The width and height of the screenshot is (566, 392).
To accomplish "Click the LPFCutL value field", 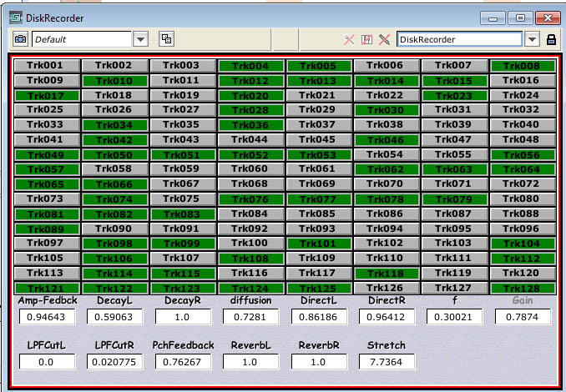I will 47,362.
